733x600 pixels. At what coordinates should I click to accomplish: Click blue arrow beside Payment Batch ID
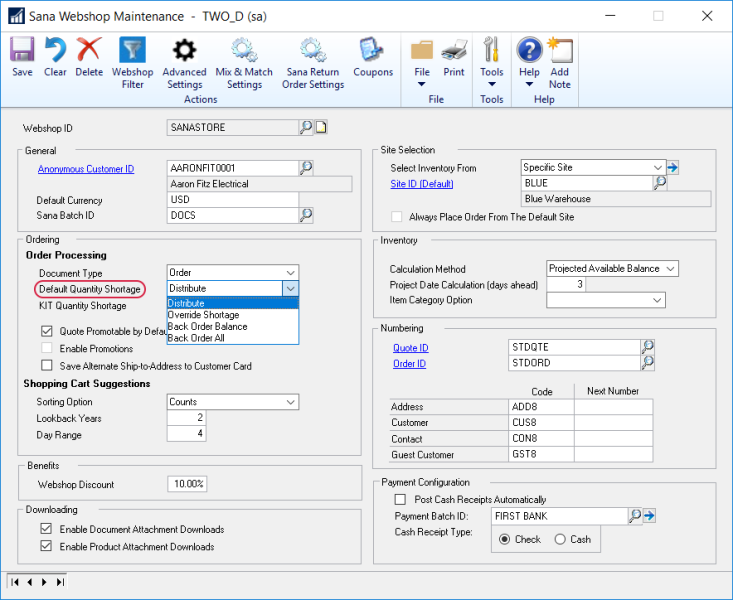(649, 516)
